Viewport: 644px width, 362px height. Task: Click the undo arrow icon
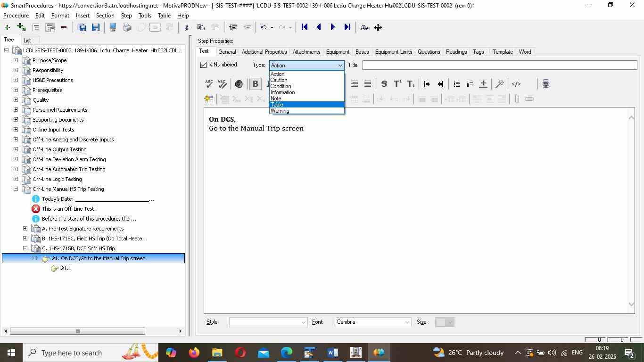point(264,27)
